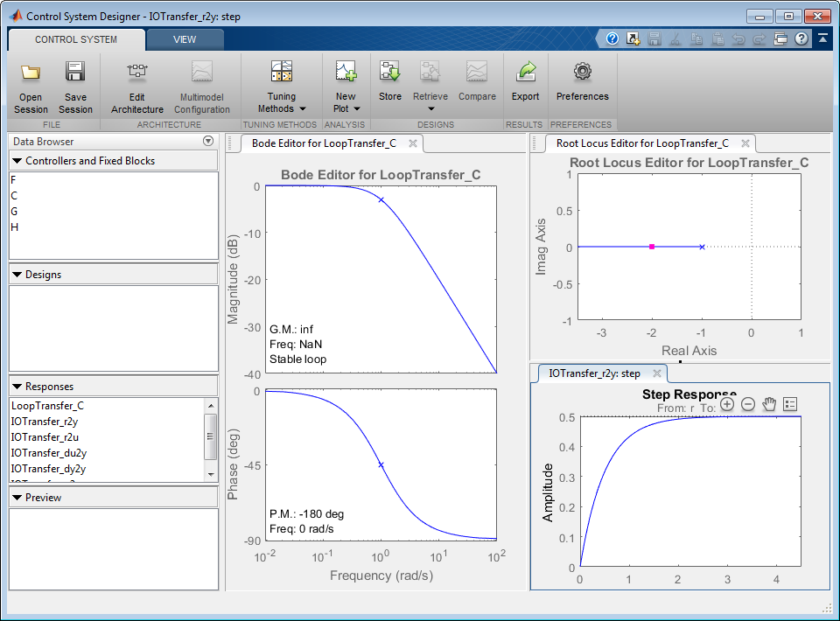The image size is (840, 621).
Task: Close the Bode Editor for LoopTransfer_C tab
Action: tap(412, 143)
